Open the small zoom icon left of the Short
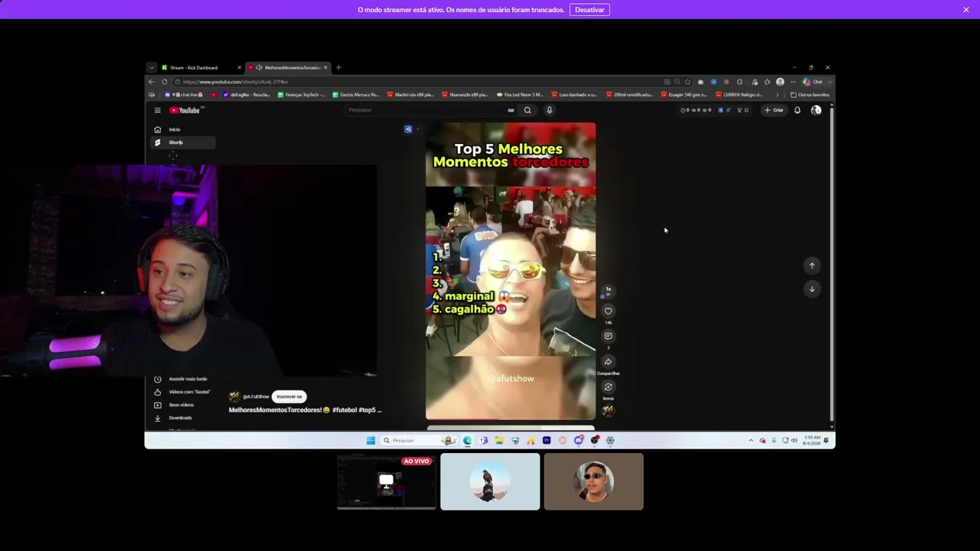This screenshot has width=980, height=551. click(408, 129)
